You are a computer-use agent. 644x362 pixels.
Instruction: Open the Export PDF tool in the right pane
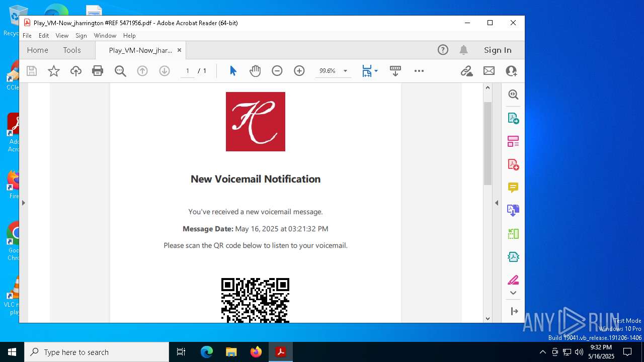click(513, 118)
